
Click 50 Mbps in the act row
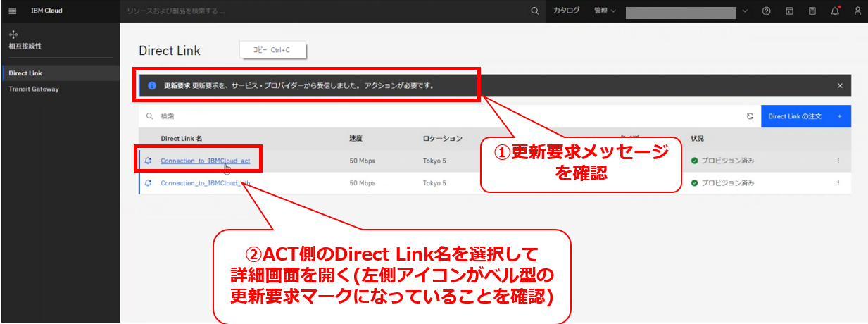pos(363,161)
